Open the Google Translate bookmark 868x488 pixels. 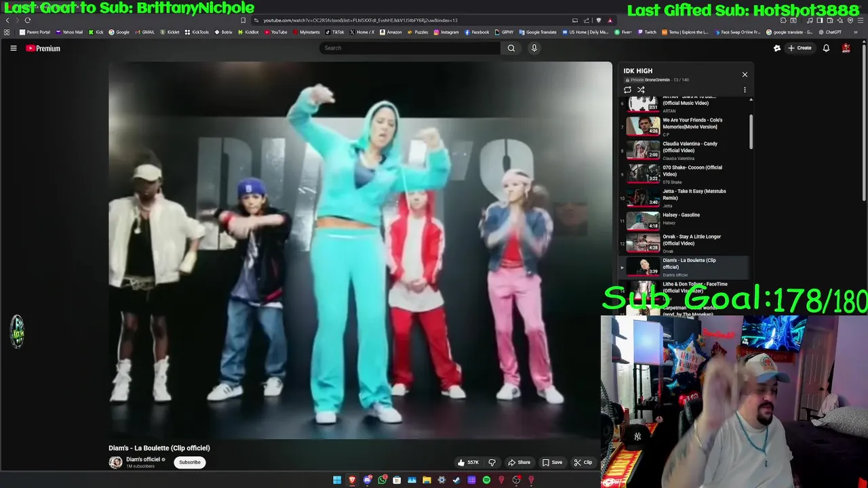[x=538, y=32]
